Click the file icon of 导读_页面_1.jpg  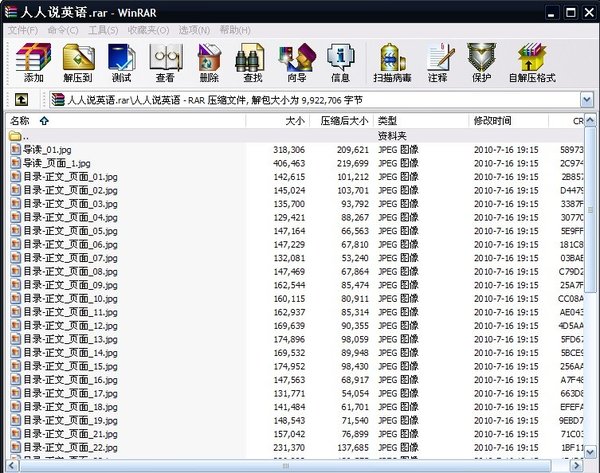click(x=15, y=163)
